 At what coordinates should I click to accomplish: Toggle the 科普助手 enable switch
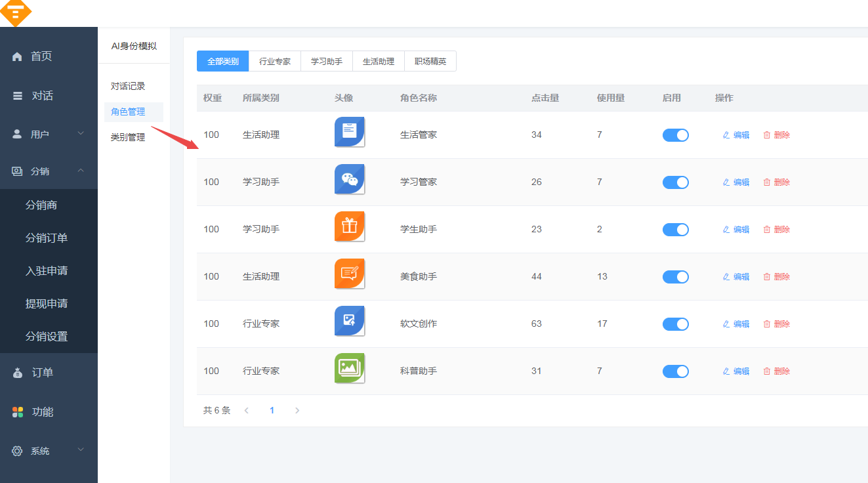pyautogui.click(x=676, y=371)
